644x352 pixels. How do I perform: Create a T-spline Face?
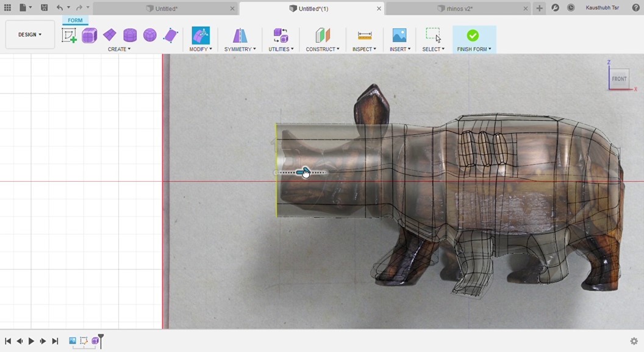click(x=170, y=35)
